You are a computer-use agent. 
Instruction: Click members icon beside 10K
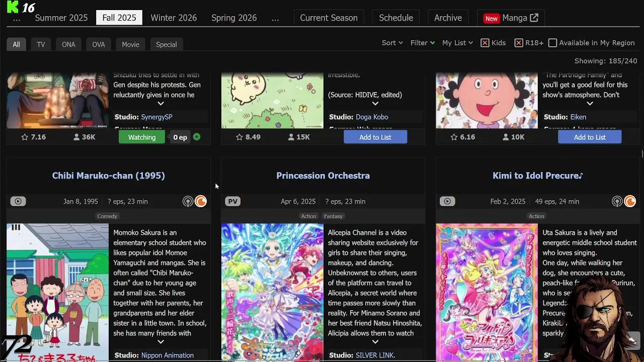[x=506, y=137]
